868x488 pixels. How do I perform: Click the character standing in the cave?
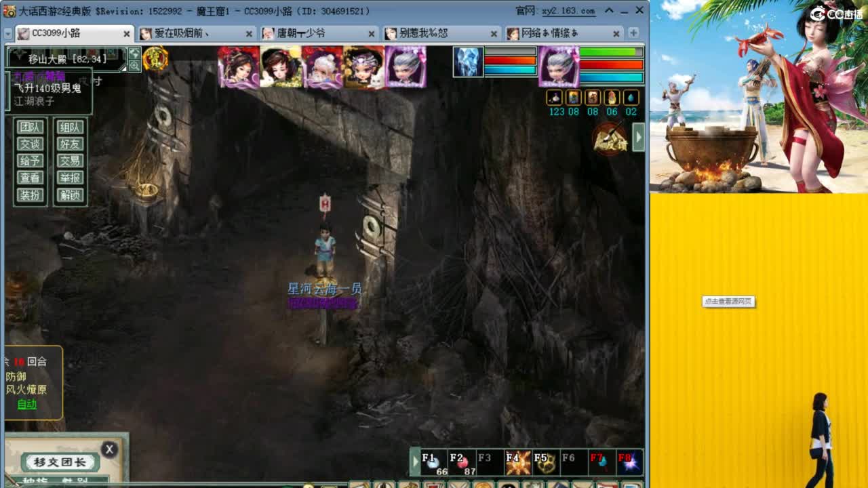pyautogui.click(x=325, y=249)
